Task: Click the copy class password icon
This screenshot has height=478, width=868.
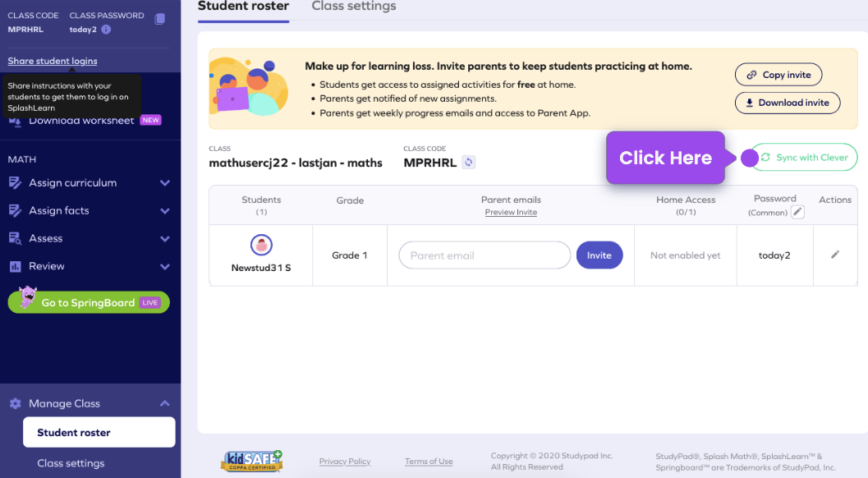Action: (158, 17)
